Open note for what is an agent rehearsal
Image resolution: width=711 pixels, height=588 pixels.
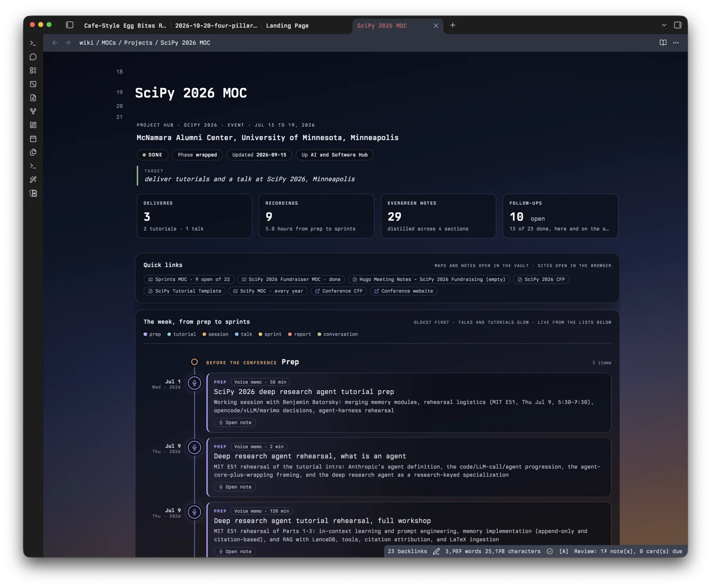[235, 487]
